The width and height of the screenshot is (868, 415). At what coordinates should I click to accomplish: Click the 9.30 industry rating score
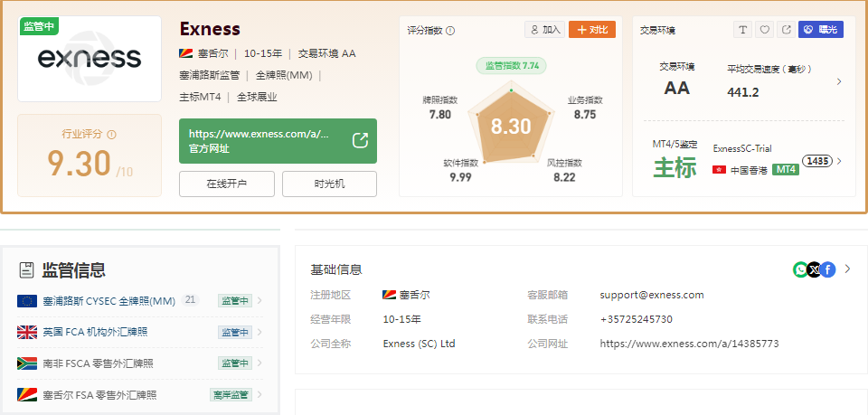tap(80, 164)
